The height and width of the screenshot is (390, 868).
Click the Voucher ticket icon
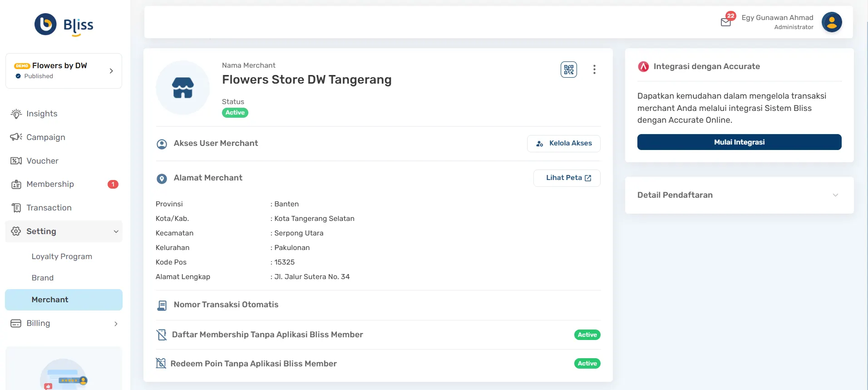click(x=16, y=161)
